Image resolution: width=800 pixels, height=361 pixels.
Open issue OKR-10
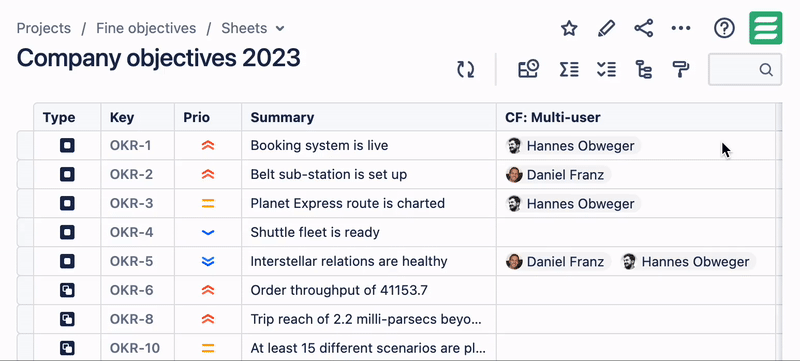click(135, 348)
